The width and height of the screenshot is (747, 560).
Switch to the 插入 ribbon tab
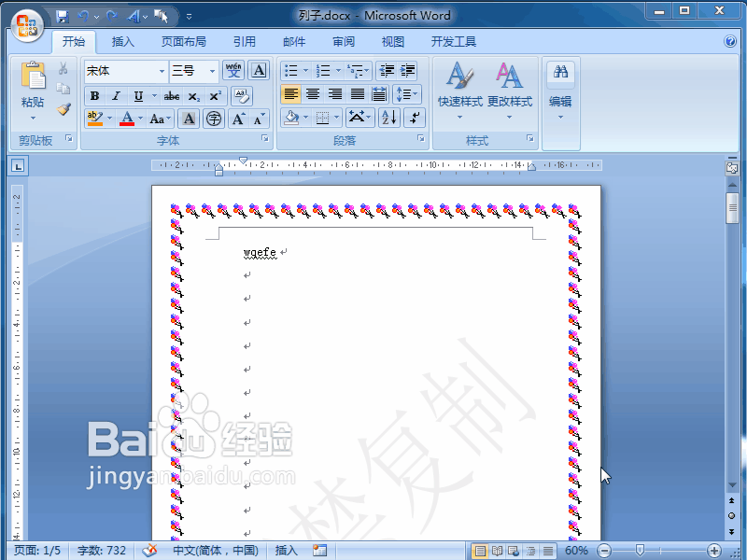(122, 41)
